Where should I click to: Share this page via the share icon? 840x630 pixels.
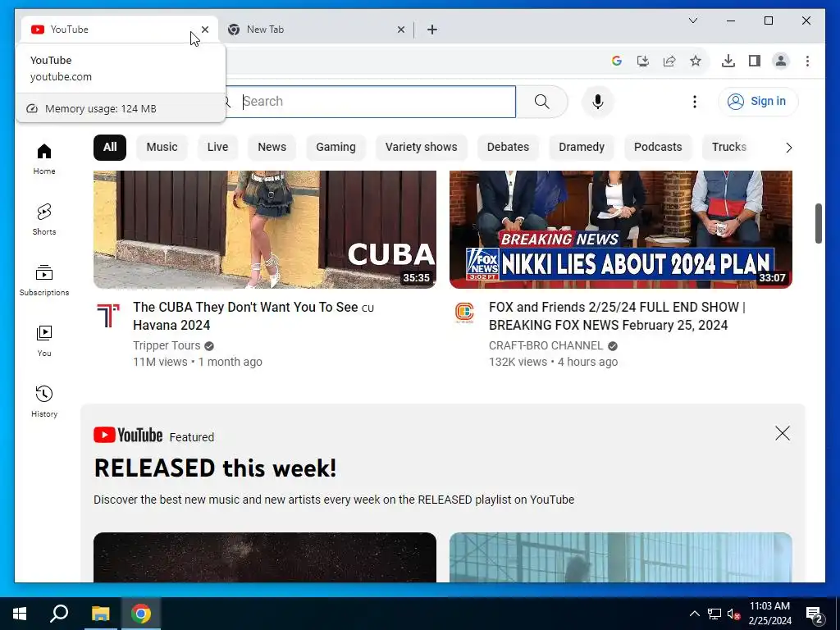(669, 61)
